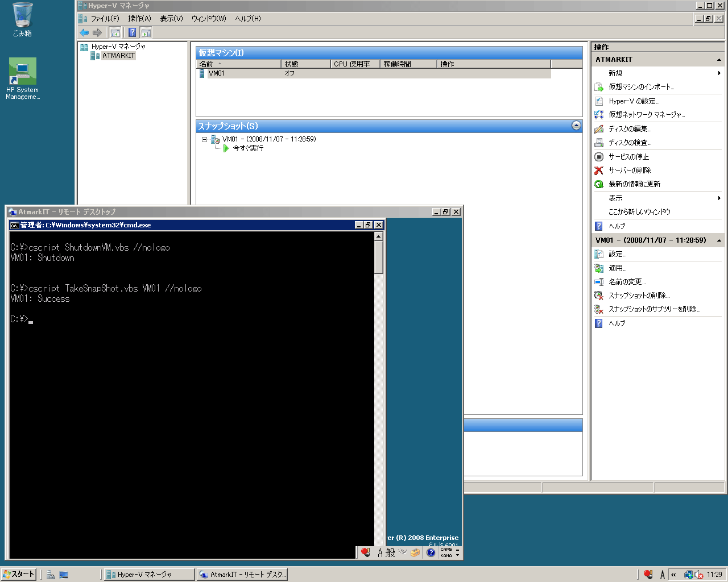Click IME conversion mode 般 indicator
The image size is (728, 582).
pyautogui.click(x=390, y=552)
